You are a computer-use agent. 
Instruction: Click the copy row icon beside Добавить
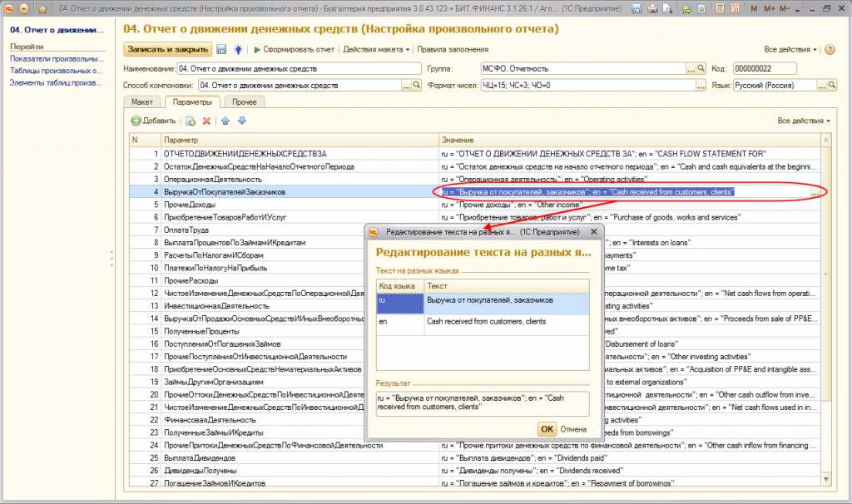[191, 121]
